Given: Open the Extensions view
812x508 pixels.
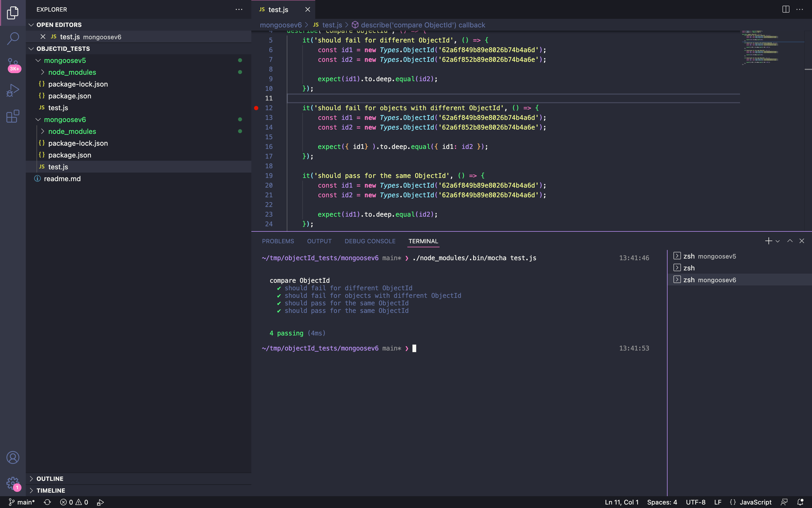Looking at the screenshot, I should 13,116.
